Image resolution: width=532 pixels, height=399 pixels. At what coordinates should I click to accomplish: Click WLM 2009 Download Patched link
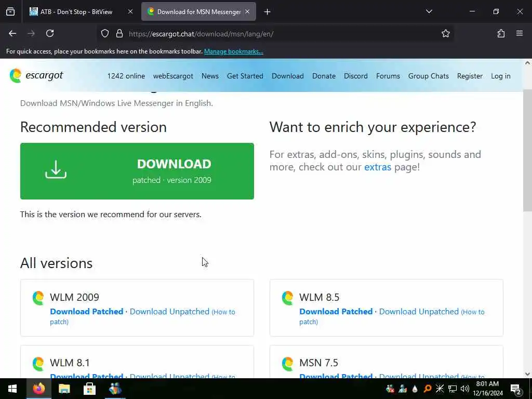tap(87, 312)
